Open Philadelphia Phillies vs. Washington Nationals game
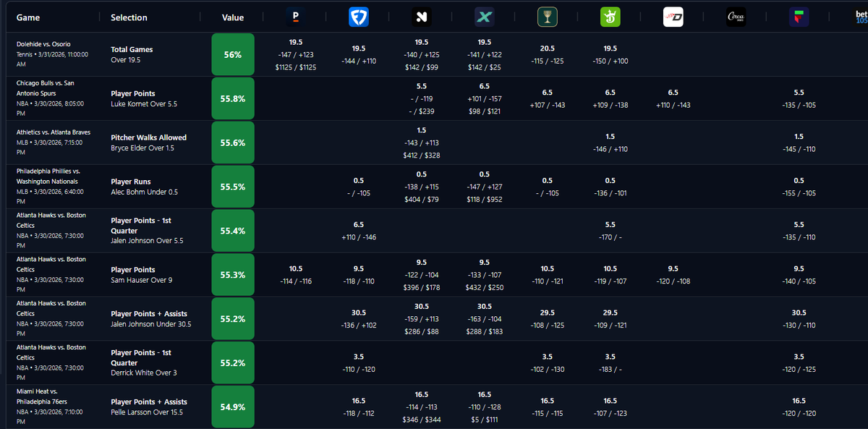Screen dimensions: 868x429 48,177
